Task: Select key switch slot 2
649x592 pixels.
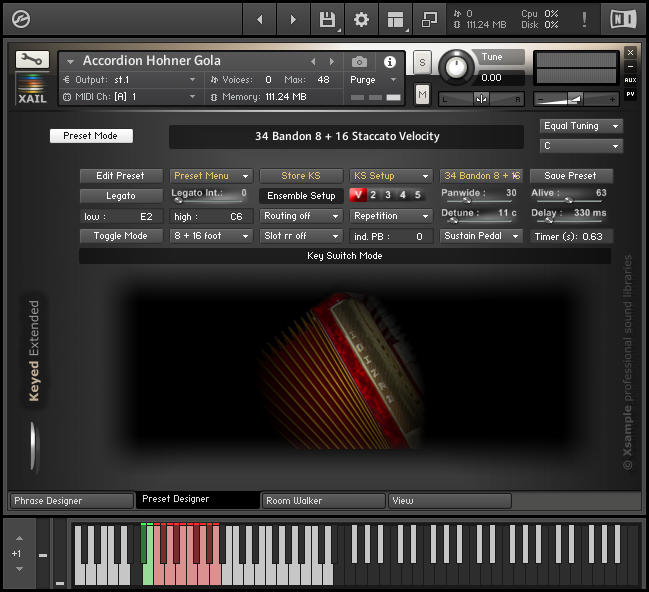Action: (x=373, y=195)
